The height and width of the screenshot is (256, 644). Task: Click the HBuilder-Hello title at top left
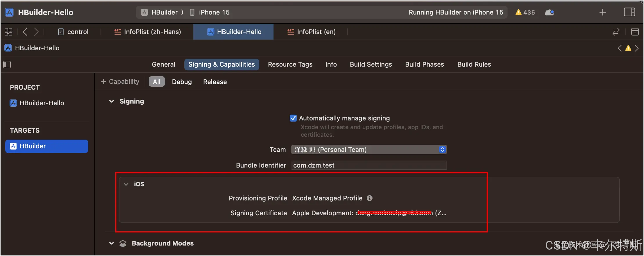[x=46, y=12]
